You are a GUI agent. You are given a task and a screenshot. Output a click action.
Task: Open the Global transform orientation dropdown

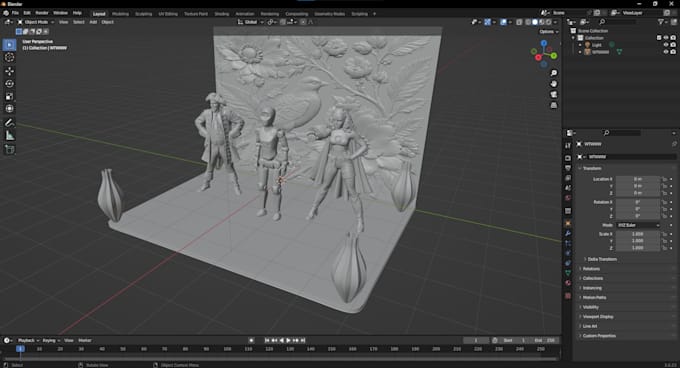pos(250,22)
